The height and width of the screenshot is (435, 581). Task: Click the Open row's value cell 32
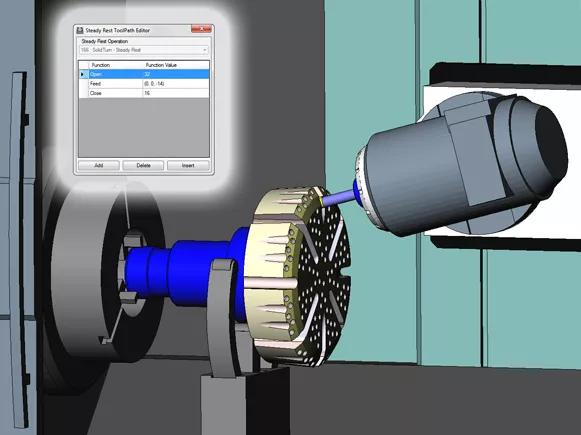176,74
